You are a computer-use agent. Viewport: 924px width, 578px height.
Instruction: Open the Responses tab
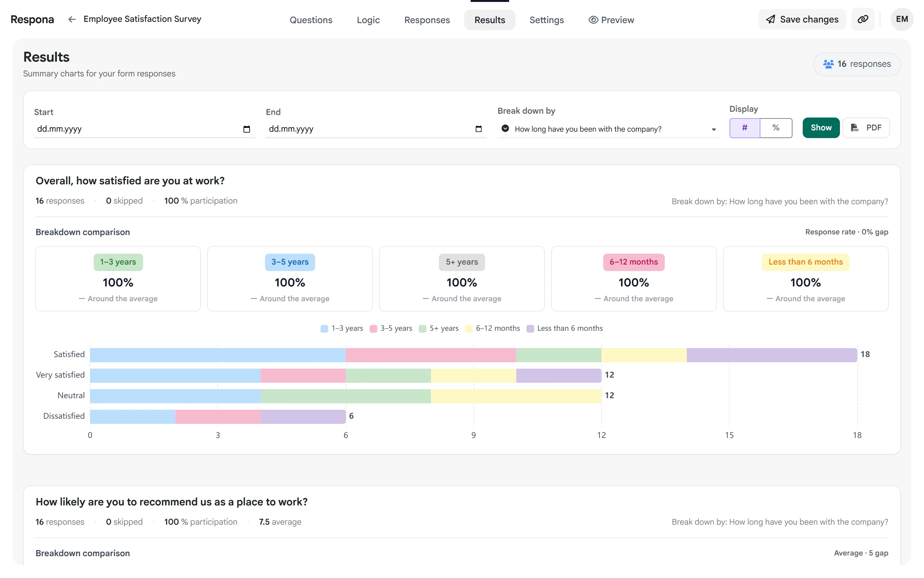coord(427,20)
